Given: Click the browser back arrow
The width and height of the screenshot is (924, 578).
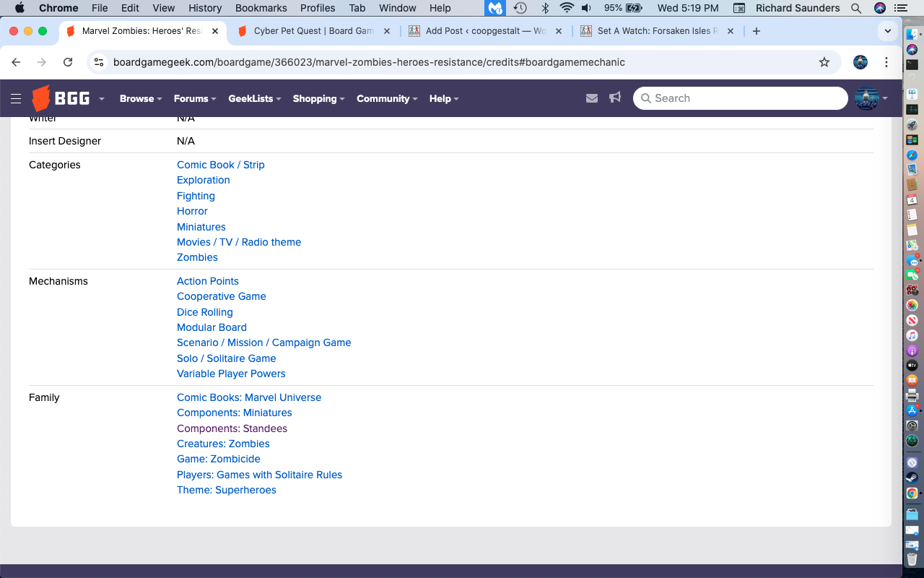Looking at the screenshot, I should (16, 62).
